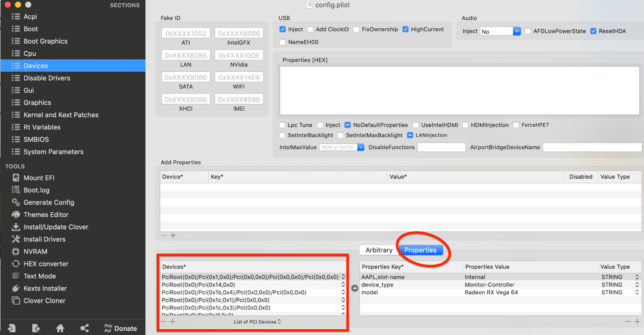Image resolution: width=644 pixels, height=335 pixels.
Task: Switch to the Properties tab
Action: [421, 250]
